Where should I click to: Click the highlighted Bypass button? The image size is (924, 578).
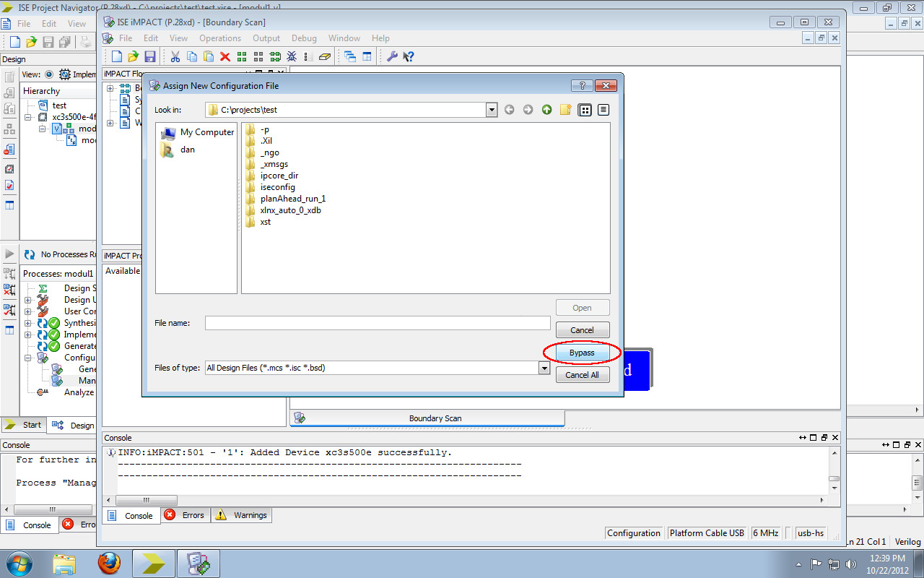583,353
